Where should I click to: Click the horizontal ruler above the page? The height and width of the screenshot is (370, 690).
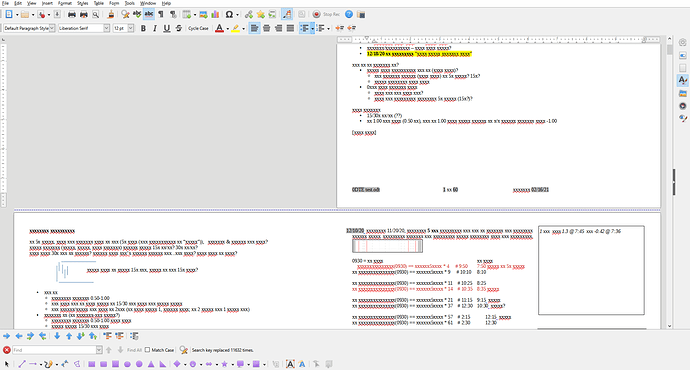coord(499,40)
